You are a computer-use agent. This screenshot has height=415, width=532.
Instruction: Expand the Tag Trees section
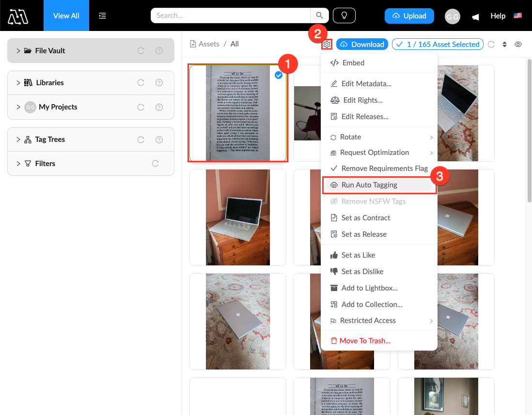[x=18, y=139]
